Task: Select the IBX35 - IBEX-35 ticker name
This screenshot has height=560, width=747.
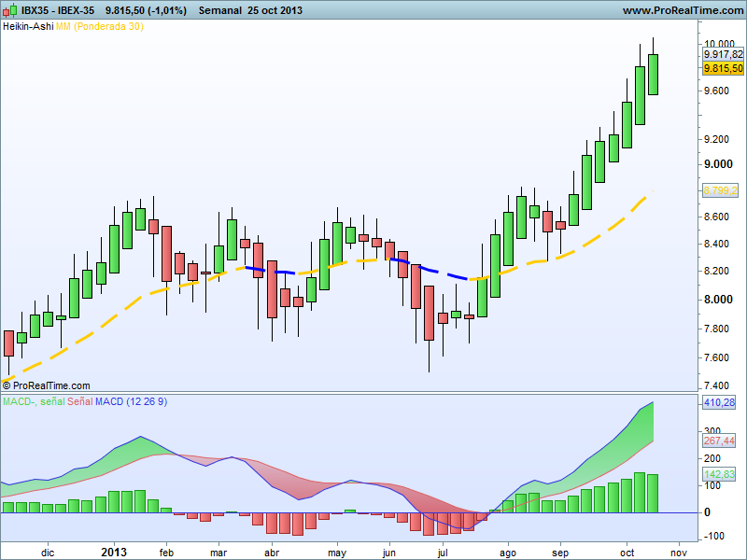Action: [x=58, y=10]
